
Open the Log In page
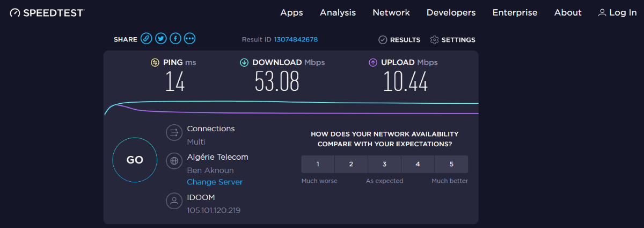pyautogui.click(x=617, y=12)
